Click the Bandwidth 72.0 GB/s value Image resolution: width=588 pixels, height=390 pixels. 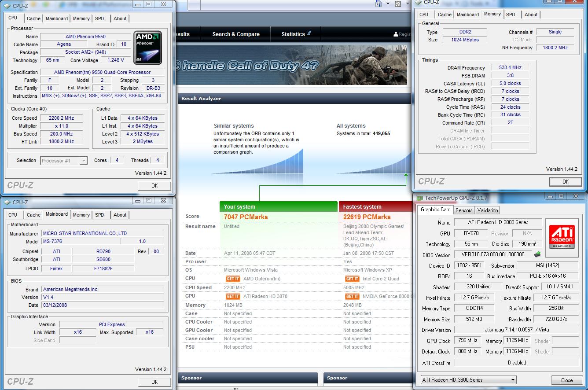click(x=556, y=319)
